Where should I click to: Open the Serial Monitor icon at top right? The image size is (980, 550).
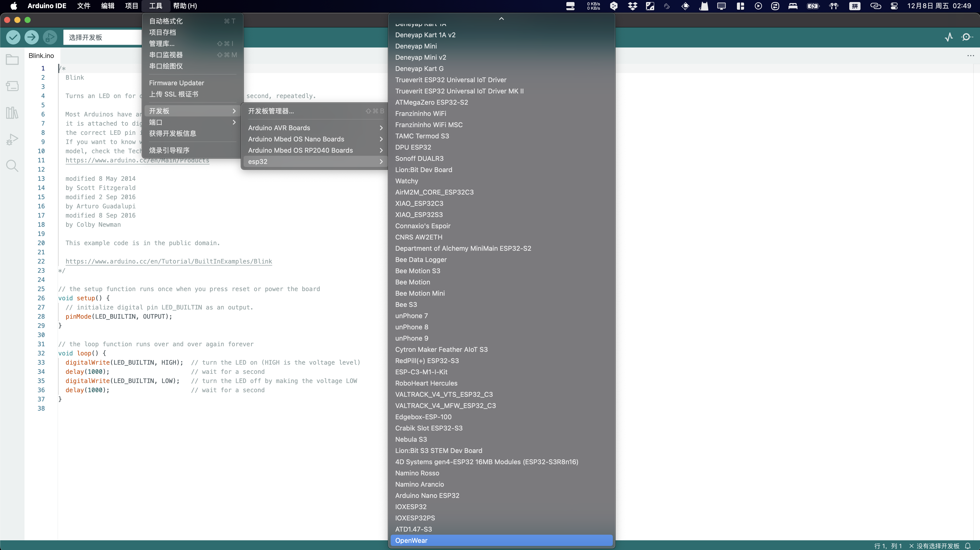(967, 37)
